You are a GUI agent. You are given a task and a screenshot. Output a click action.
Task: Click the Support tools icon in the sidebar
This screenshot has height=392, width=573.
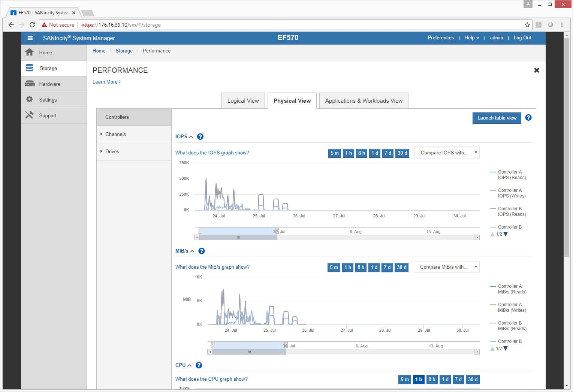[x=29, y=115]
